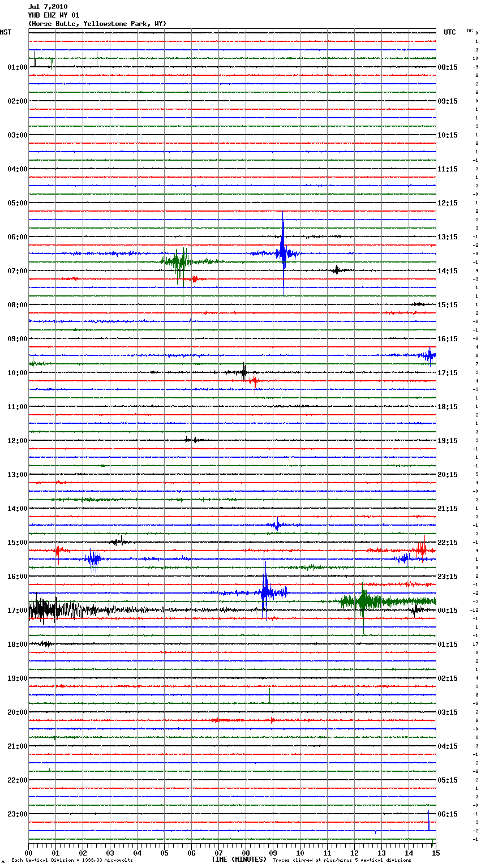Select the 14:00 MST time label
This screenshot has width=481, height=868.
tap(18, 509)
